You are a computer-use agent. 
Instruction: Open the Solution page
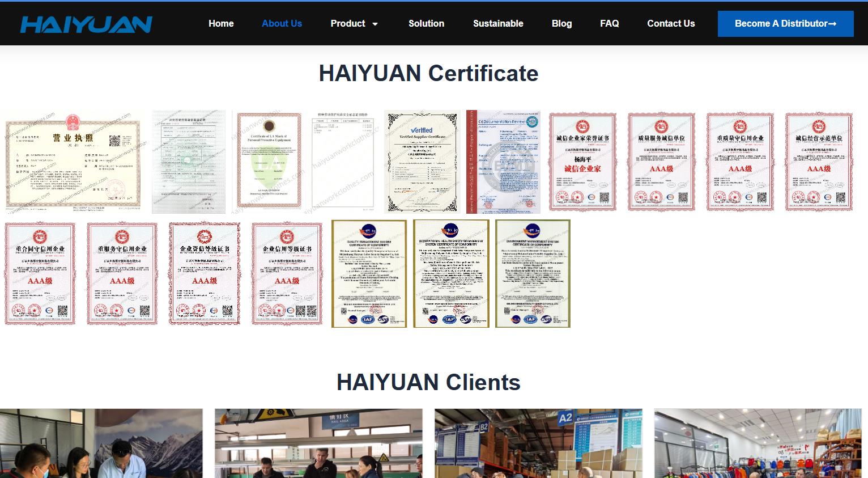[426, 23]
